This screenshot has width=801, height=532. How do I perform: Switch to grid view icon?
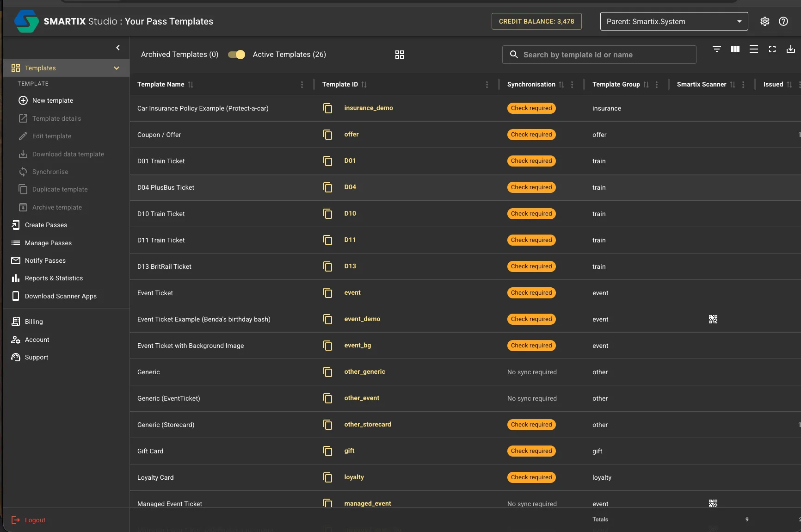400,55
